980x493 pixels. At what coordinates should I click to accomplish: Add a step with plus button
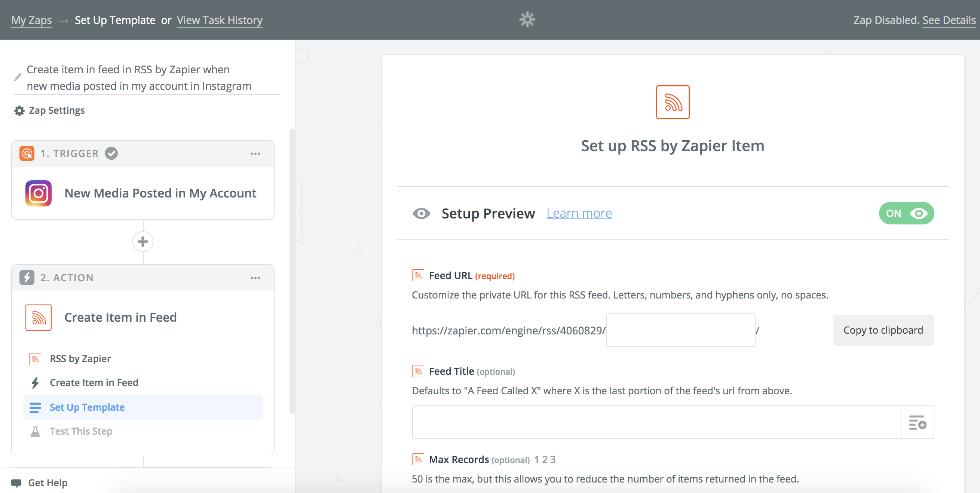click(143, 242)
